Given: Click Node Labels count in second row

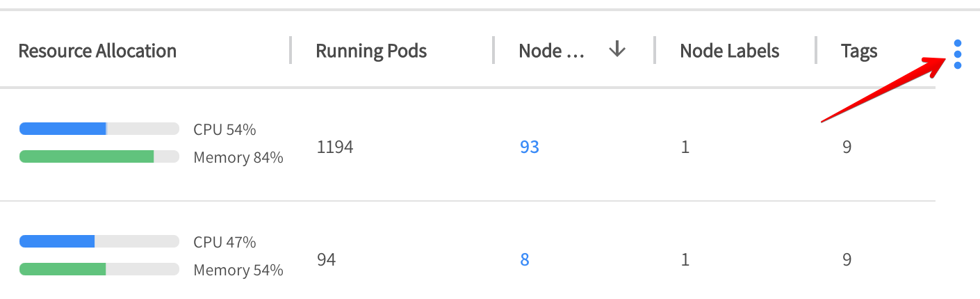Looking at the screenshot, I should [685, 260].
